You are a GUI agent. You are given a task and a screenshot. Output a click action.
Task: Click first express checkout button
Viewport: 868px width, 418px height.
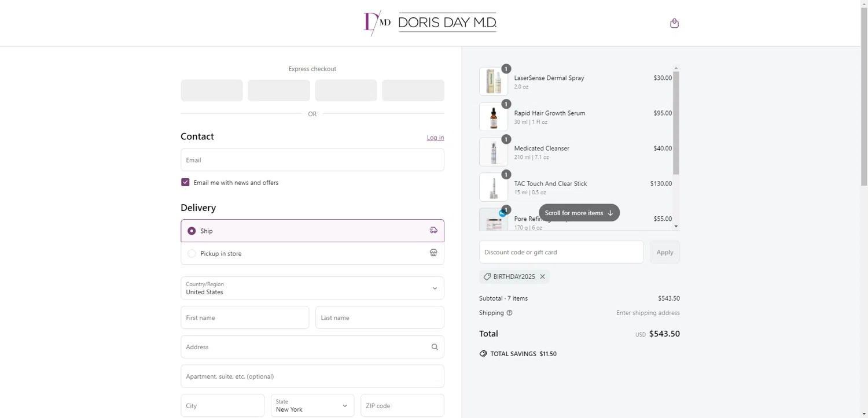pos(212,90)
